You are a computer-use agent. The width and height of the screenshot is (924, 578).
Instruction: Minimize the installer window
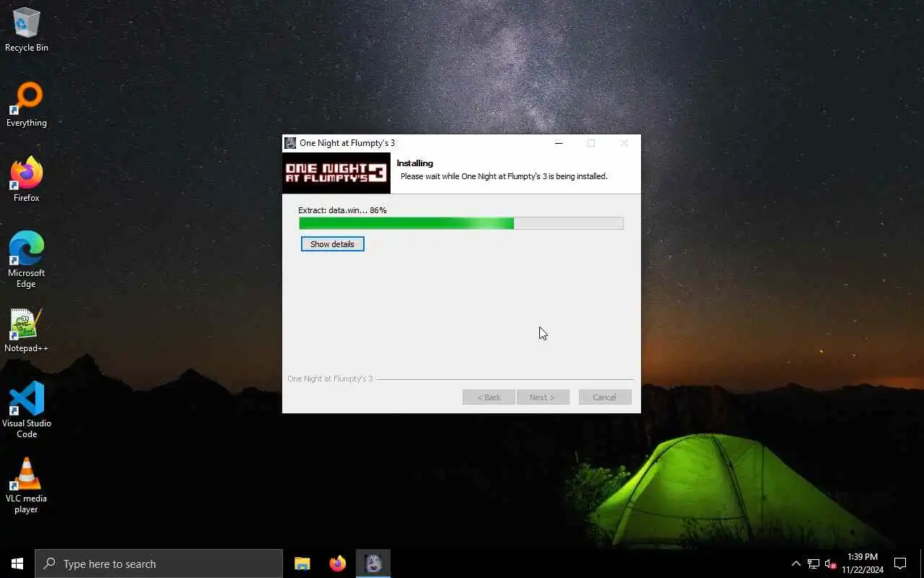[558, 143]
